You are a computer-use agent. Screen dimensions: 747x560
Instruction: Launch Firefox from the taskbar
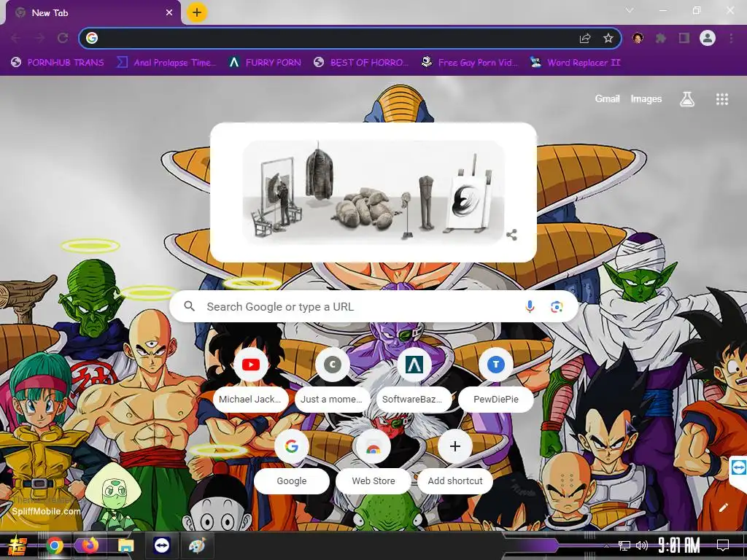pyautogui.click(x=90, y=545)
